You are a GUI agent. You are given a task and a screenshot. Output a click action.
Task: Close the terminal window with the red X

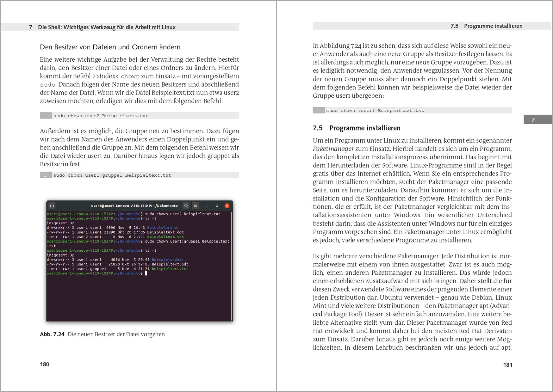click(227, 205)
